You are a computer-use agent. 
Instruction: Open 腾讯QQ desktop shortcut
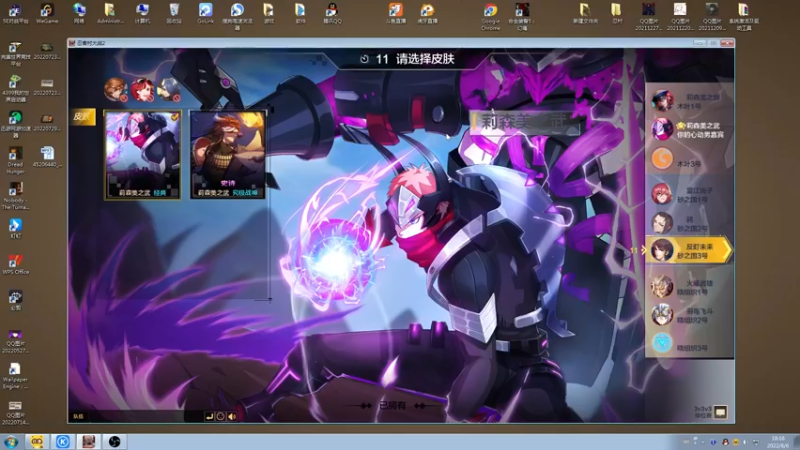[x=332, y=14]
